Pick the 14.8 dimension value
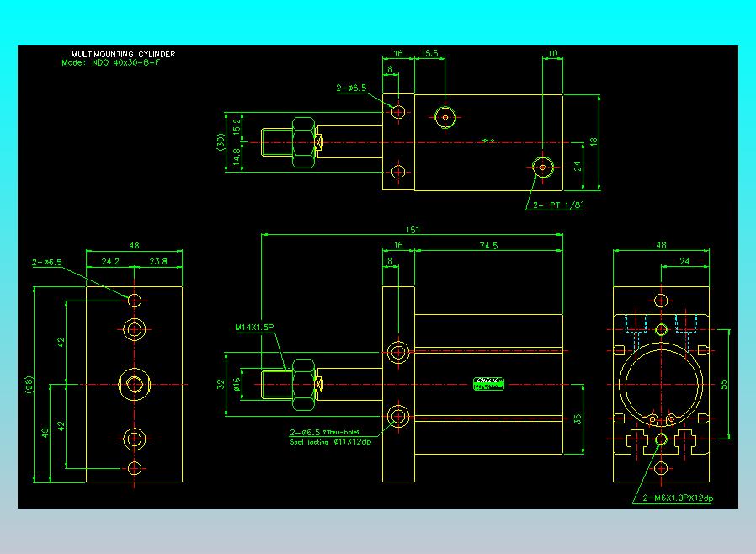Viewport: 756px width, 554px height. [x=237, y=157]
